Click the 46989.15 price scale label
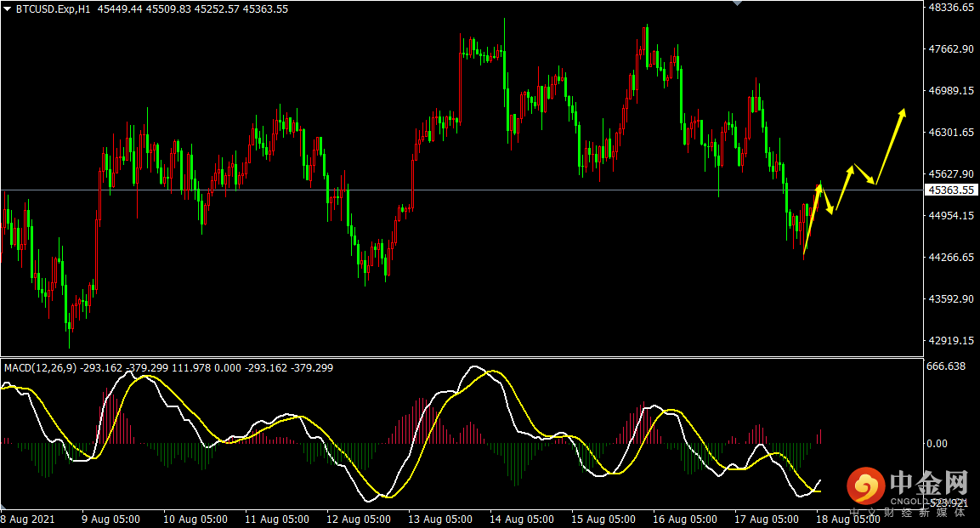The height and width of the screenshot is (528, 980). (949, 91)
